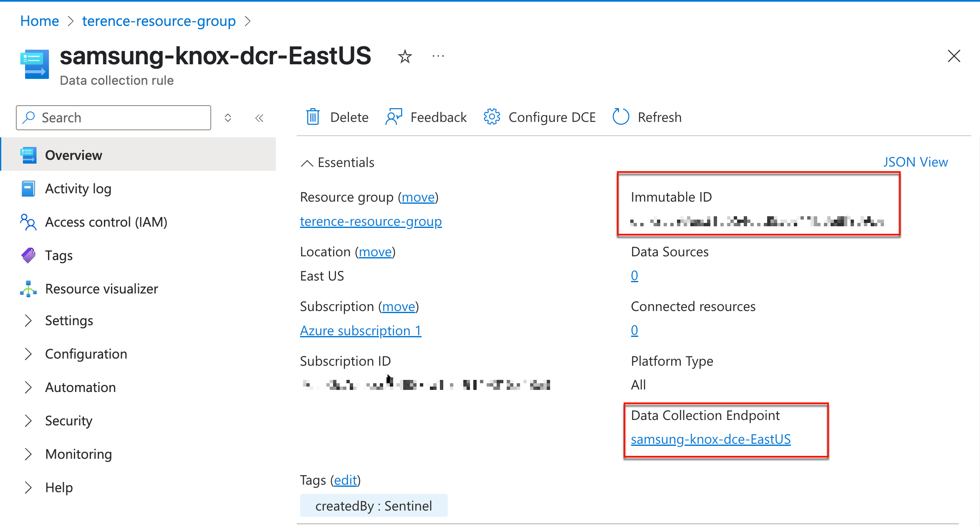
Task: Open the JSON View link
Action: coord(915,162)
